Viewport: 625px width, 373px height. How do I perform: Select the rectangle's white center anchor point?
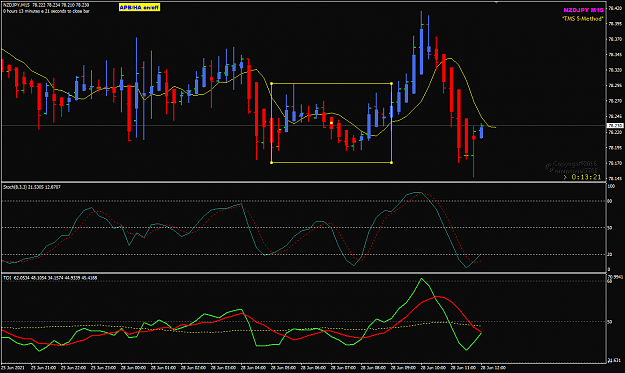coord(331,123)
